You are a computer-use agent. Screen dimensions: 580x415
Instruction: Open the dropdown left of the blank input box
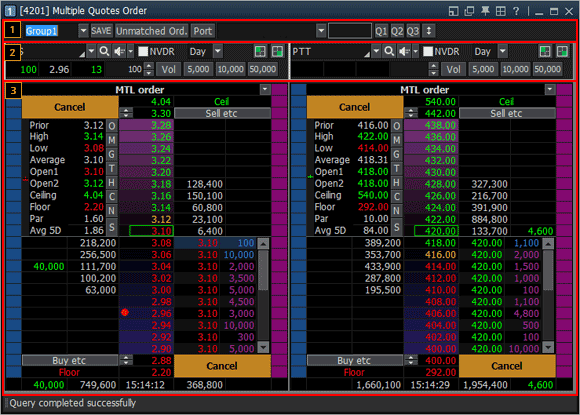tap(321, 31)
